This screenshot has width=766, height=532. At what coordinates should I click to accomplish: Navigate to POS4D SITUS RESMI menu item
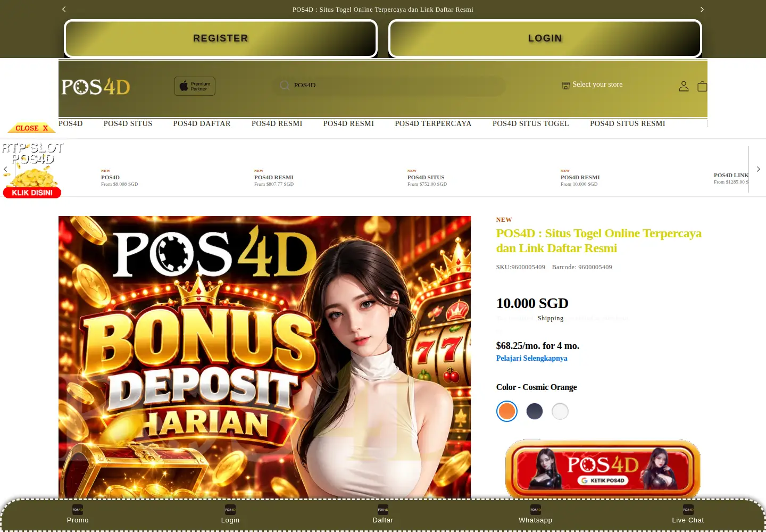(628, 123)
